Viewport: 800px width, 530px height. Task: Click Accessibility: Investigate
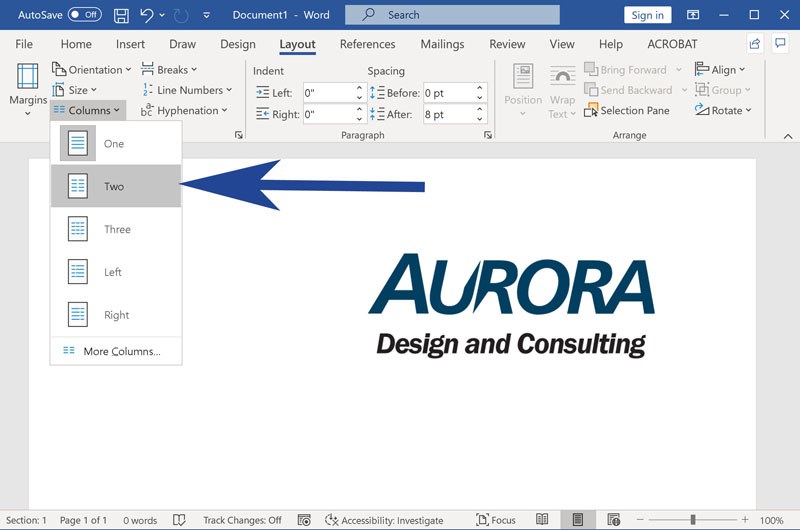(384, 520)
